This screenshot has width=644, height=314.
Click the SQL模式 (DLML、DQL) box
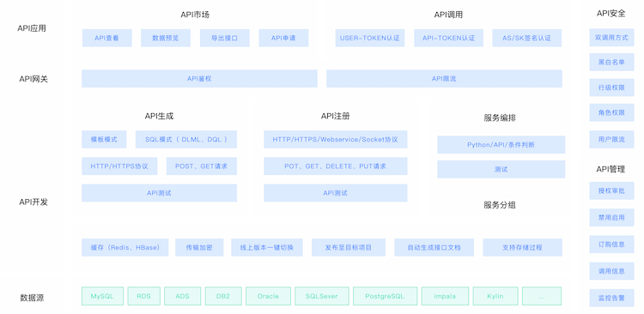186,139
